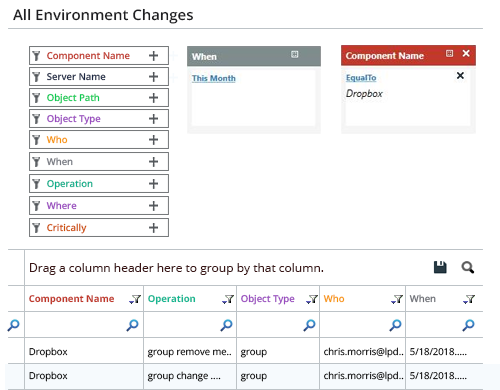The width and height of the screenshot is (500, 390).
Task: Click magnifier in Operation filter cell
Action: pyautogui.click(x=226, y=325)
